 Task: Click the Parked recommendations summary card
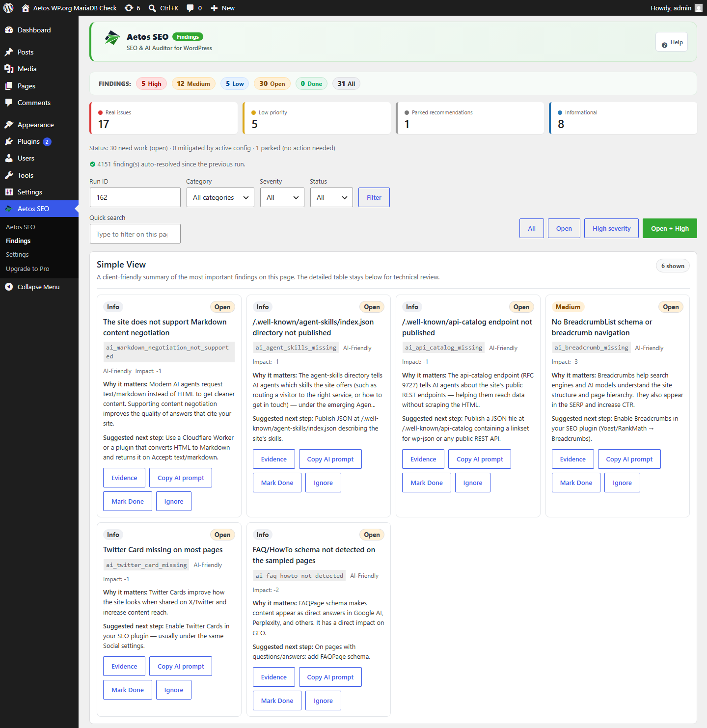coord(470,118)
